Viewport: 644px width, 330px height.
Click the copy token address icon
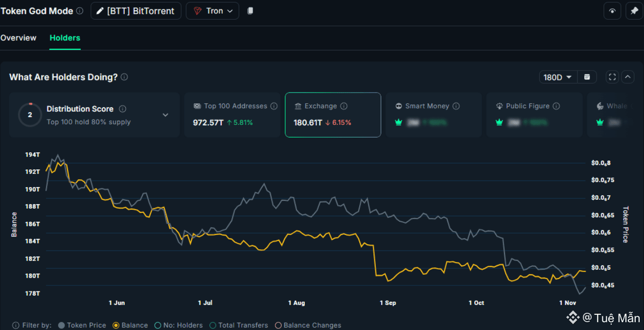point(250,11)
